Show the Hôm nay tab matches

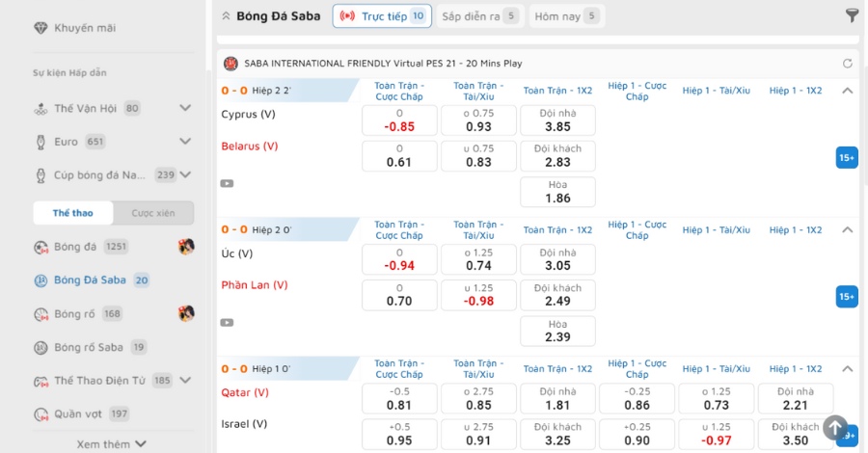pos(567,16)
